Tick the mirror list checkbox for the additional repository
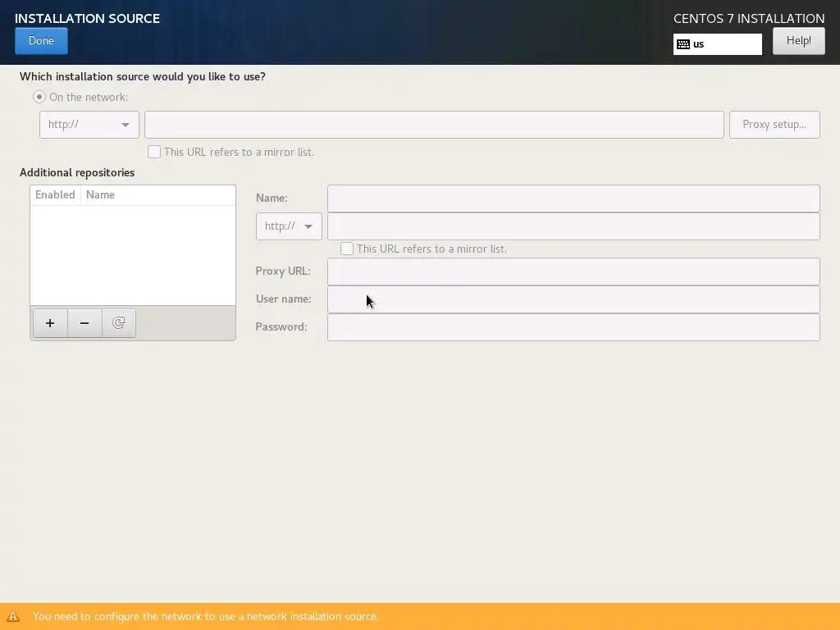840x630 pixels. point(347,249)
